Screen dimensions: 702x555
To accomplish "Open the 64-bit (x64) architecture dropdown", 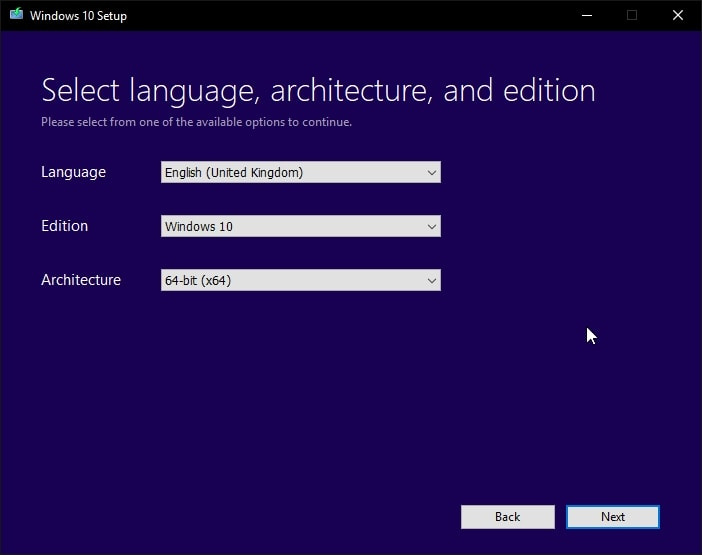I will (300, 281).
